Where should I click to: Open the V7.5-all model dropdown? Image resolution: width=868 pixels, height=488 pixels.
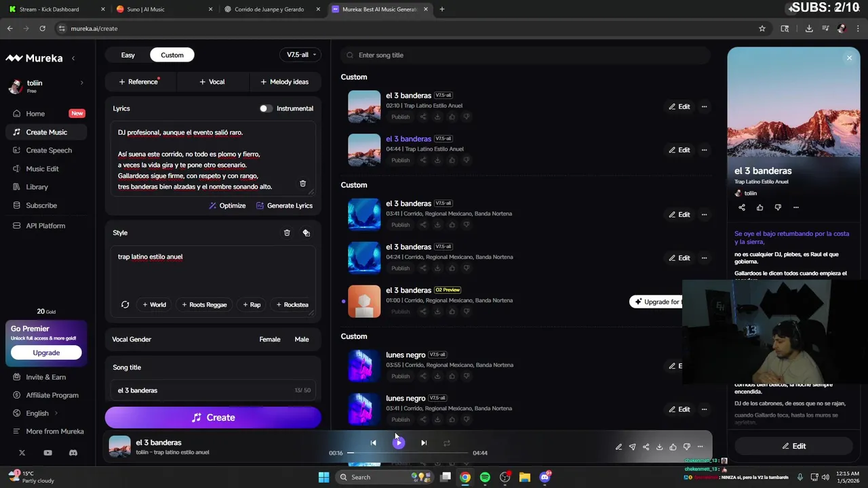coord(300,55)
